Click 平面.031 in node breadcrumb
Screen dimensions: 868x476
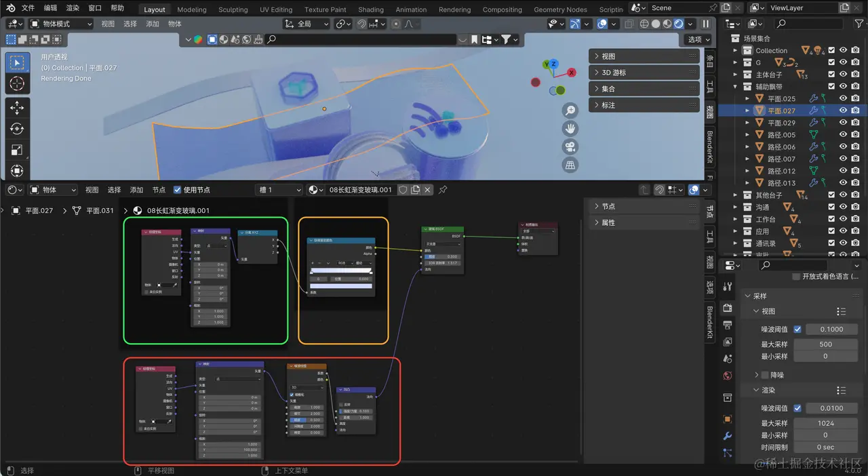100,210
